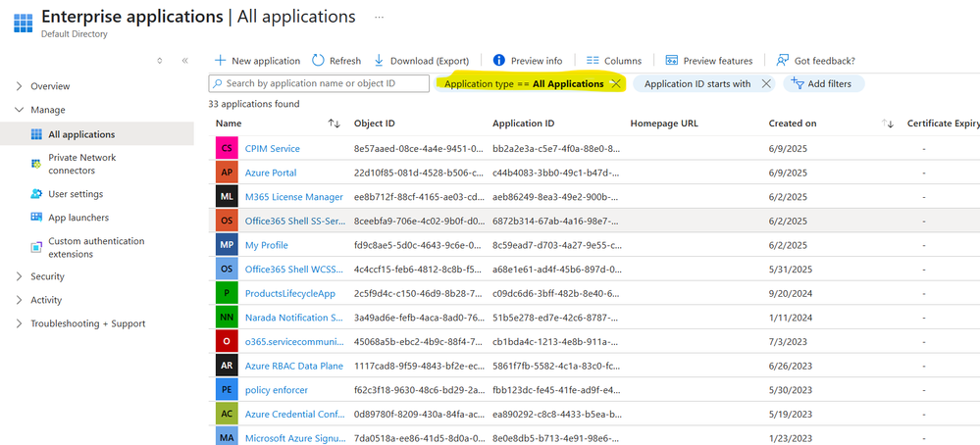Select the 9/20/2024 created date cell
Viewport: 980px width, 445px height.
tap(790, 293)
